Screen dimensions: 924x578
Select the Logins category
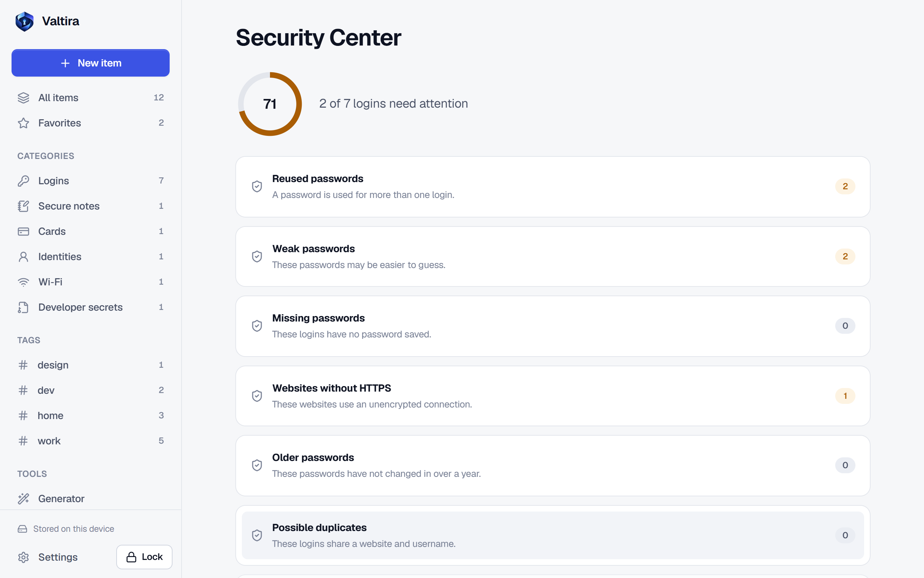pos(91,181)
